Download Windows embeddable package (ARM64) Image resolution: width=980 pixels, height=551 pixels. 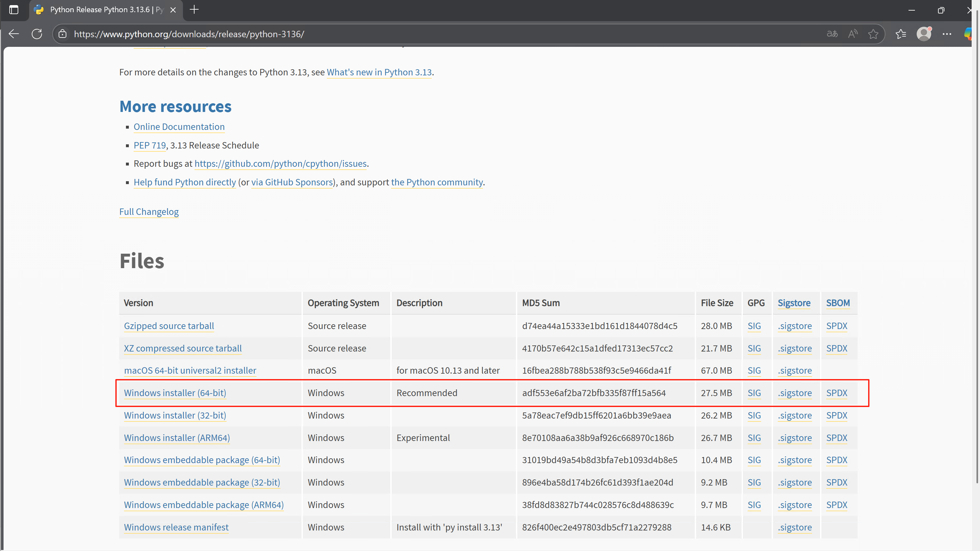point(204,505)
